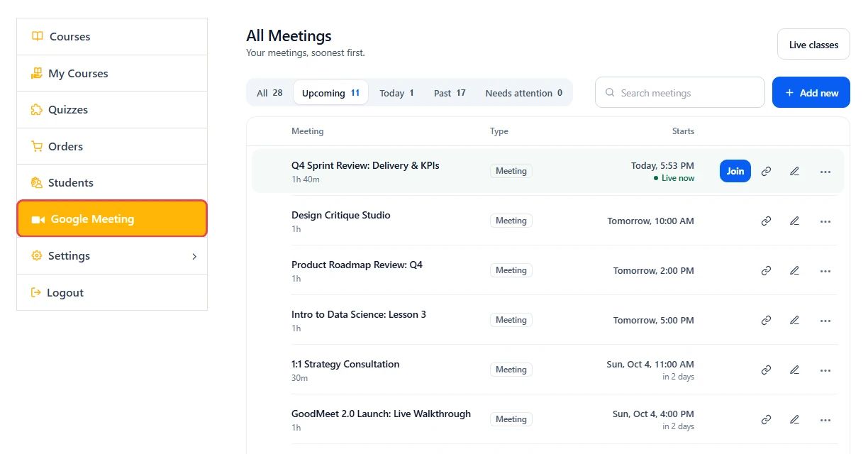Open the Students section
The height and width of the screenshot is (454, 868).
(x=112, y=182)
